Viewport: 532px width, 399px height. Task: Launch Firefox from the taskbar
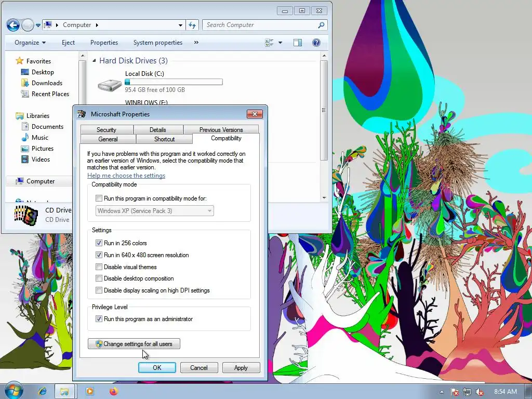click(114, 391)
